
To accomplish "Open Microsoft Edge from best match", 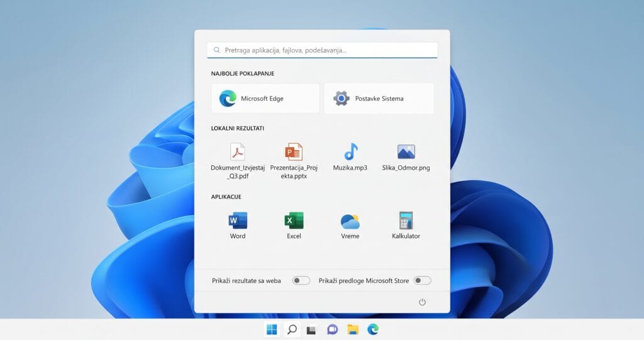I will 265,99.
